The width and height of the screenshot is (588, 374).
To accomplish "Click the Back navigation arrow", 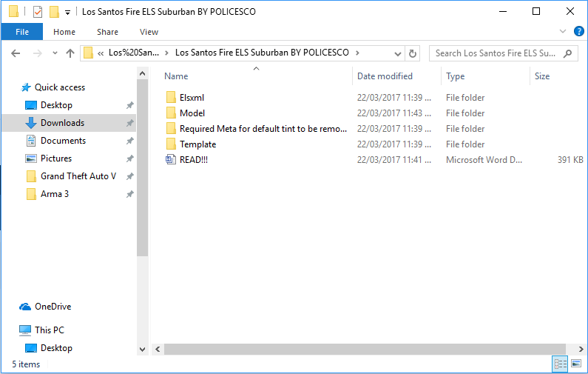I will click(16, 53).
